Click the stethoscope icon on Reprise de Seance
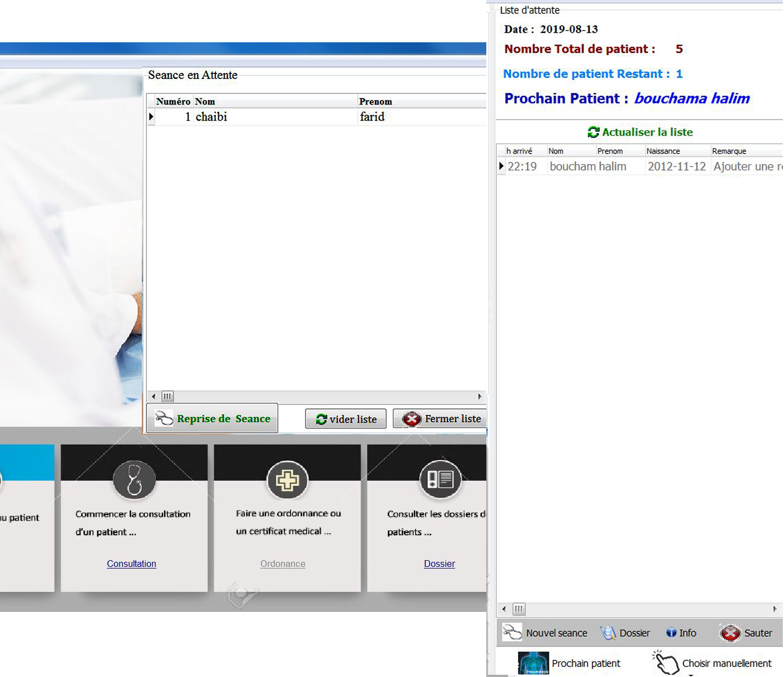The width and height of the screenshot is (784, 677). [x=164, y=418]
